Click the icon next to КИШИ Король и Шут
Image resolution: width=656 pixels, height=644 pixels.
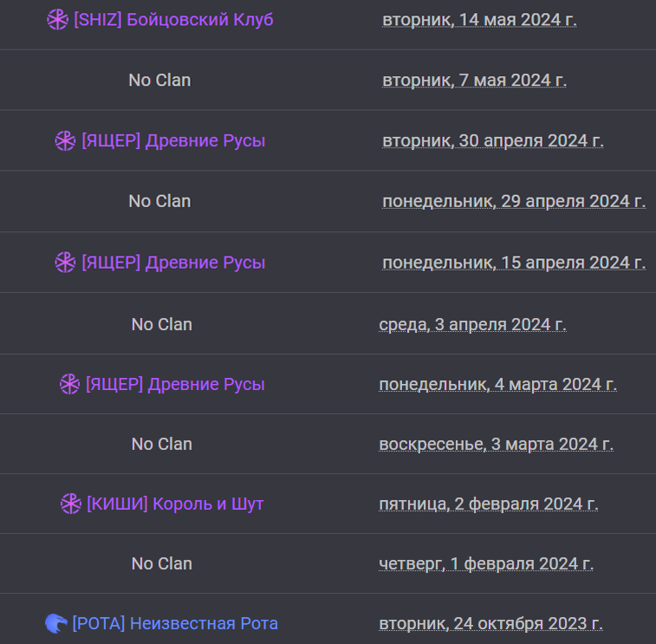[x=70, y=504]
